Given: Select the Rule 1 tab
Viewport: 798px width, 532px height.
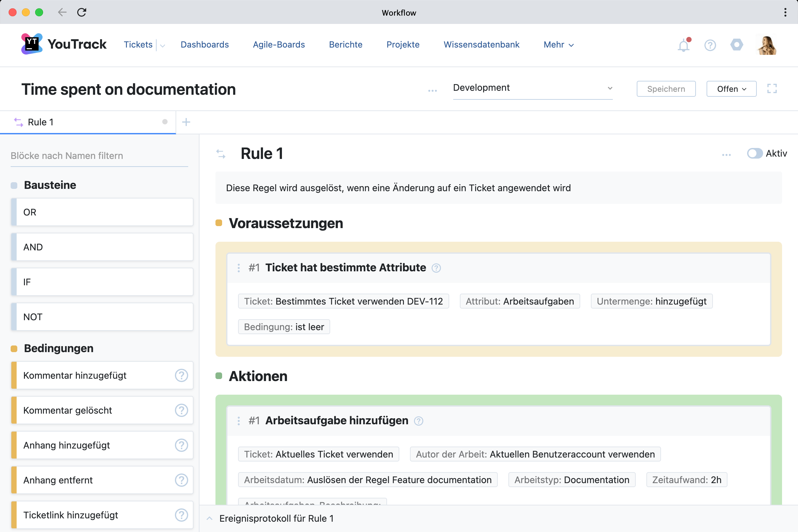Looking at the screenshot, I should [40, 122].
